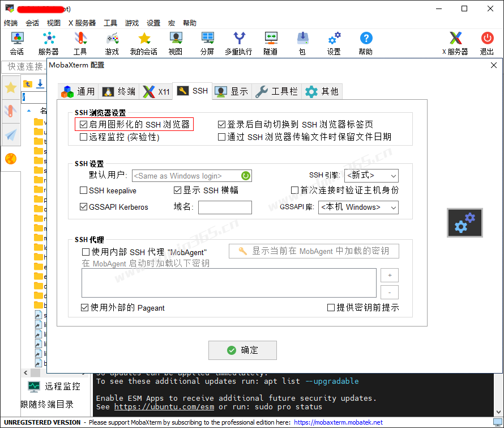This screenshot has width=504, height=428.
Task: Click the monitor icon in the status bar
Action: (x=498, y=422)
